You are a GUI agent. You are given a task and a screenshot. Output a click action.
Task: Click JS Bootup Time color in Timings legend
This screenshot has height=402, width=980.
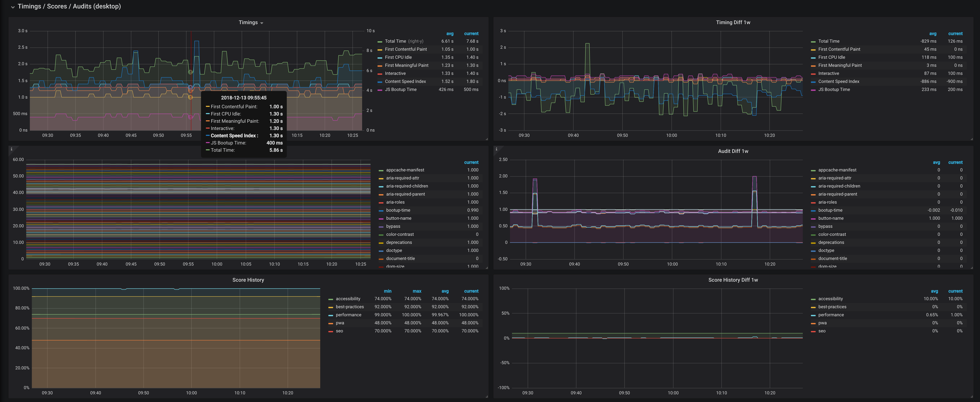click(x=380, y=90)
